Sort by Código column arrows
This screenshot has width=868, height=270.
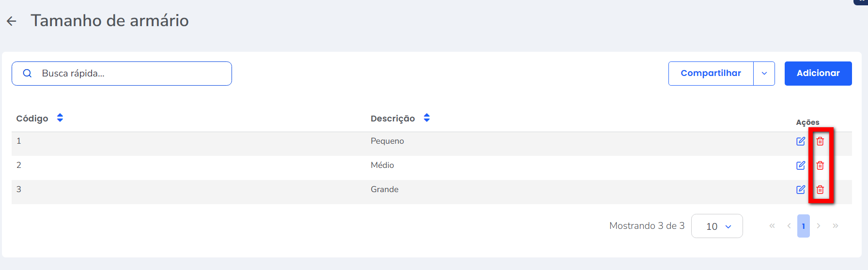(60, 118)
